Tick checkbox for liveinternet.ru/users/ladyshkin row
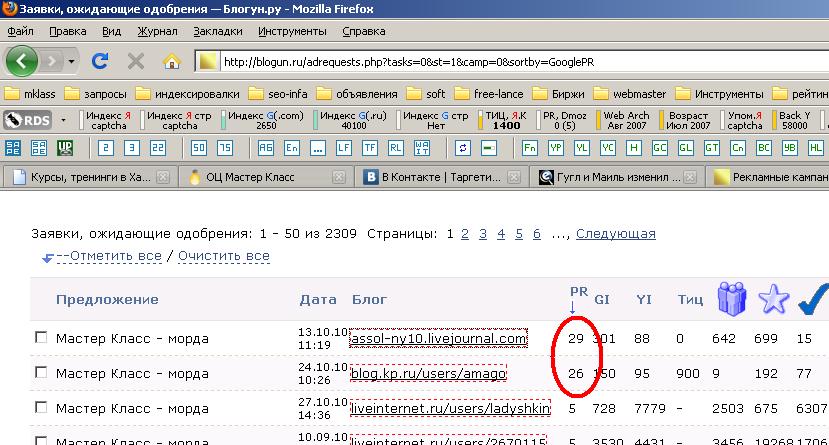Screen dimensions: 829x445 pyautogui.click(x=41, y=408)
